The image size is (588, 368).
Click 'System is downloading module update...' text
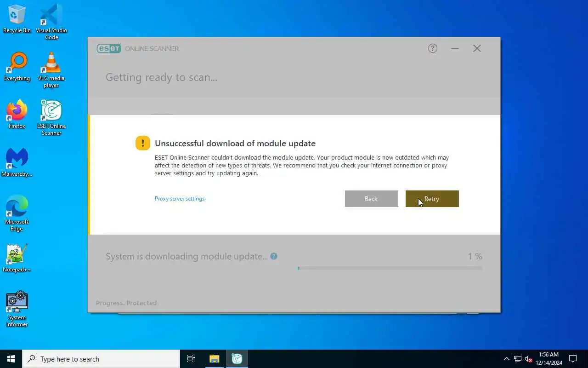coord(187,256)
